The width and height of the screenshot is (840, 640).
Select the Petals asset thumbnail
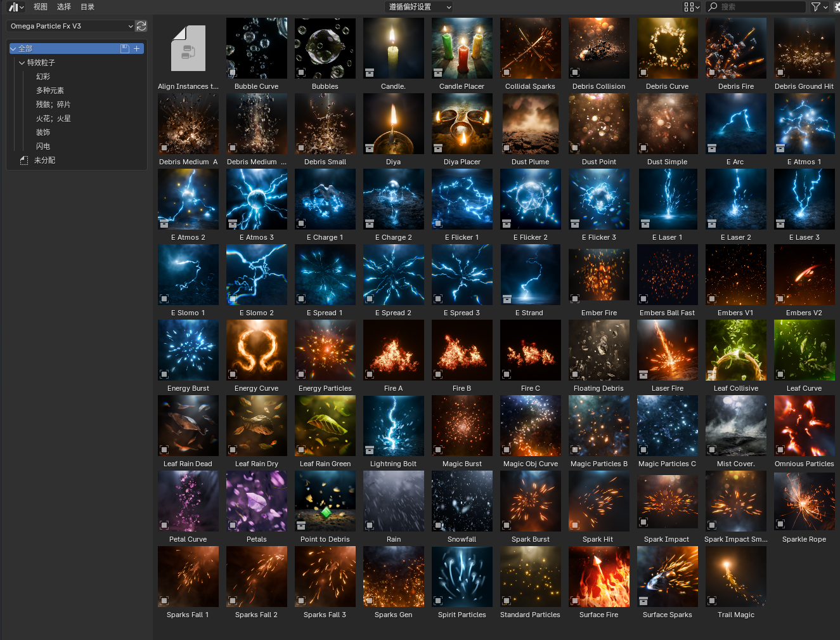tap(257, 501)
